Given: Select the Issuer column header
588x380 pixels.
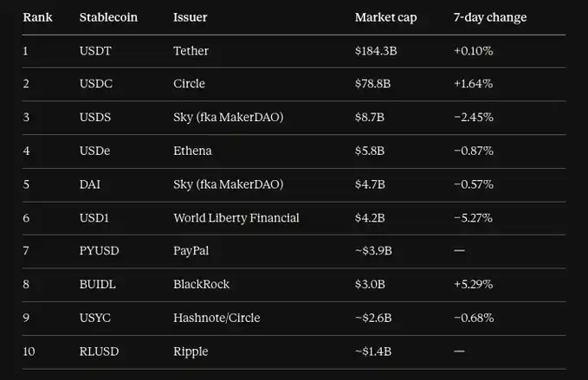Looking at the screenshot, I should tap(190, 17).
